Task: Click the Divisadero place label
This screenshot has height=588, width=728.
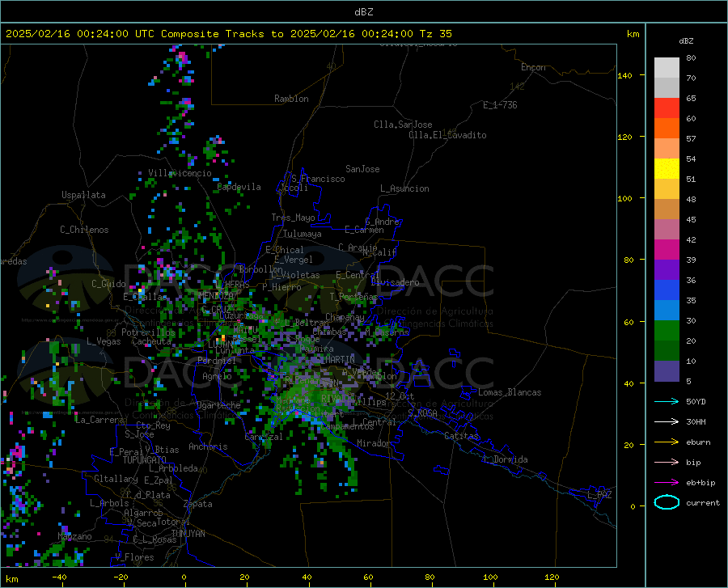Action: (x=395, y=282)
